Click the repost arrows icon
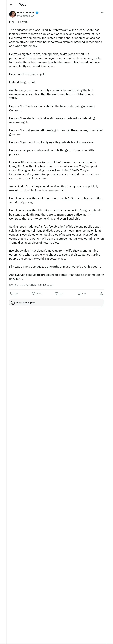 point(34,293)
